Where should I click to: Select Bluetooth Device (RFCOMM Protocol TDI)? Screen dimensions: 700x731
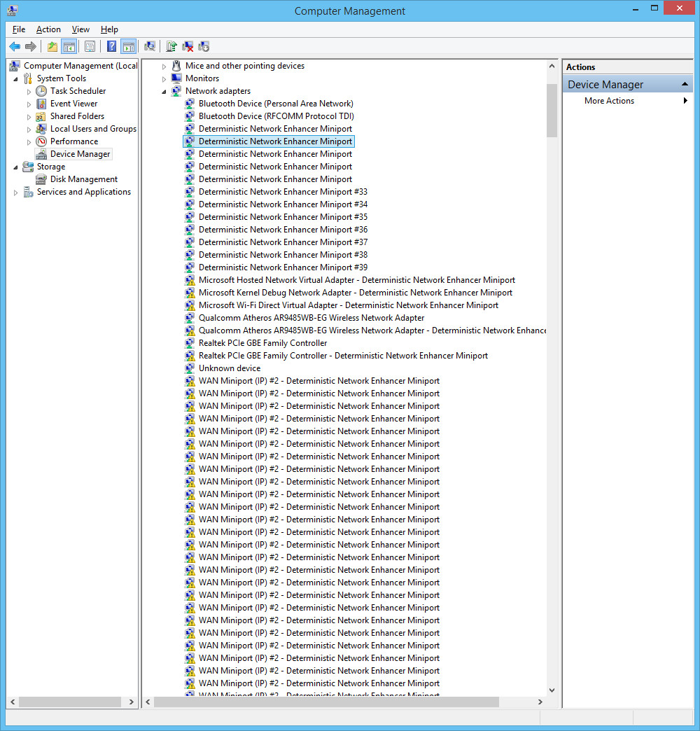[x=276, y=116]
